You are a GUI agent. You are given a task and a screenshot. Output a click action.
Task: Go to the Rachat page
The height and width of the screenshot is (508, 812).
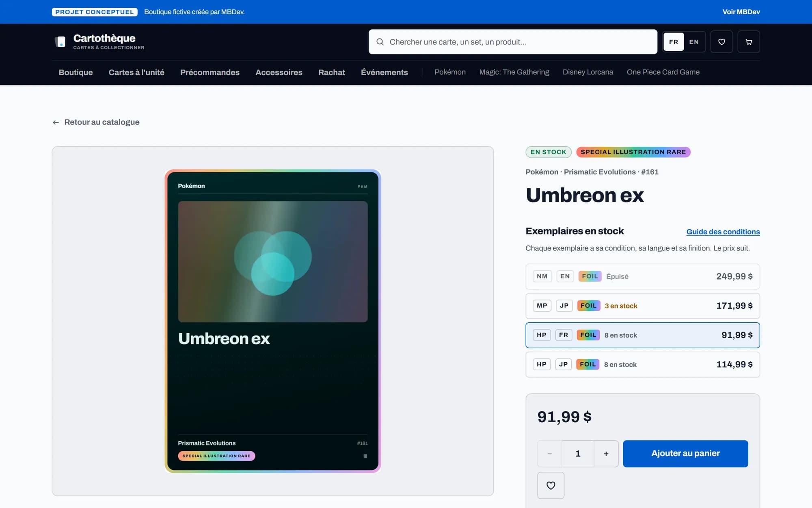click(x=332, y=72)
